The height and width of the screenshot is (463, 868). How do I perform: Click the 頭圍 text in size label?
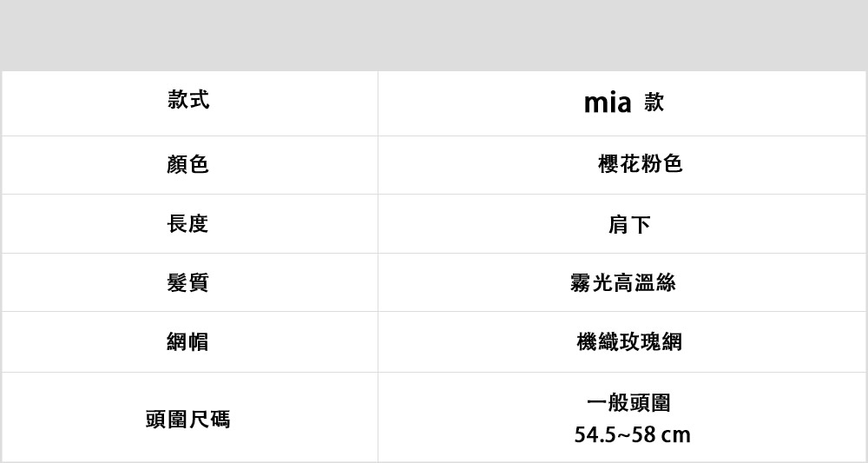[167, 420]
